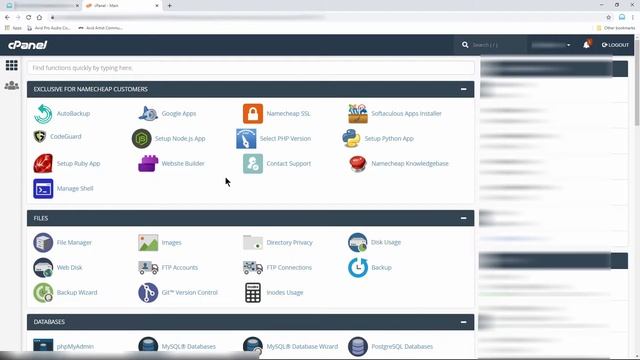Open the Web Disk icon
The height and width of the screenshot is (360, 640).
click(43, 267)
